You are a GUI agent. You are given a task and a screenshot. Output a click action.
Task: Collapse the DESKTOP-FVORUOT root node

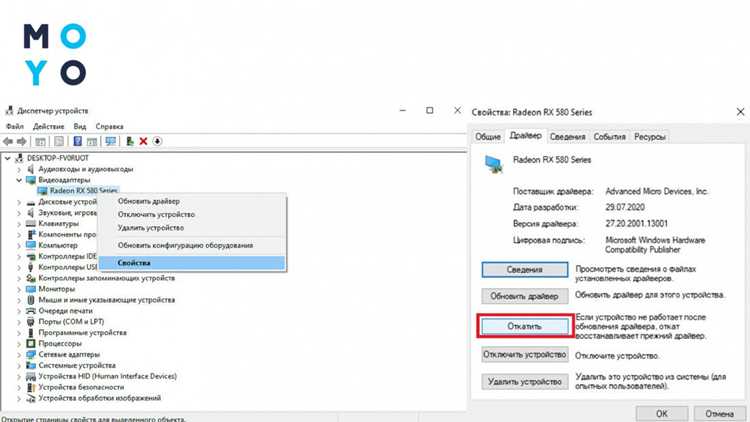[x=8, y=158]
